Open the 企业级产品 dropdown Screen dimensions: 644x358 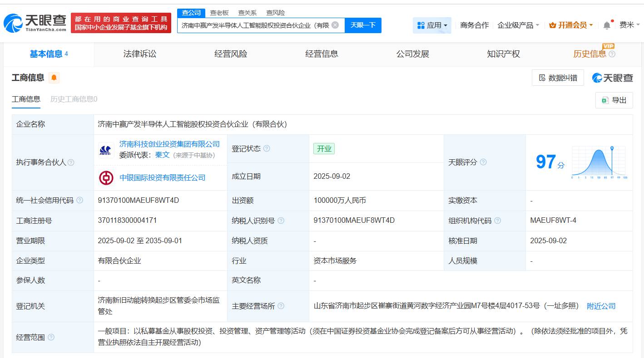coord(518,25)
